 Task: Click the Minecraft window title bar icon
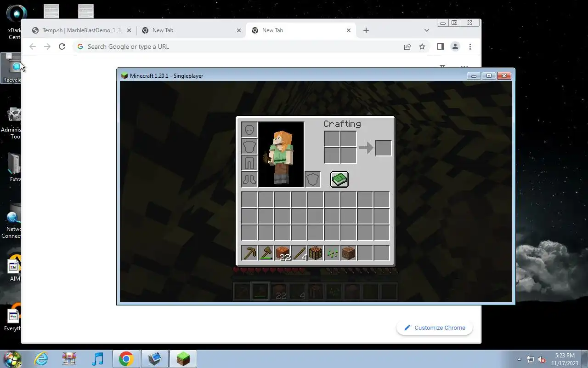(124, 76)
